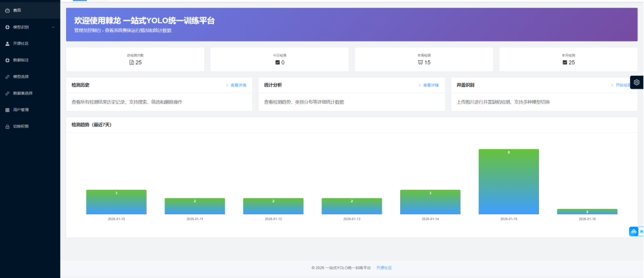Viewport: 644px width, 278px height.
Task: Click the 统计分析 card title
Action: tap(273, 85)
